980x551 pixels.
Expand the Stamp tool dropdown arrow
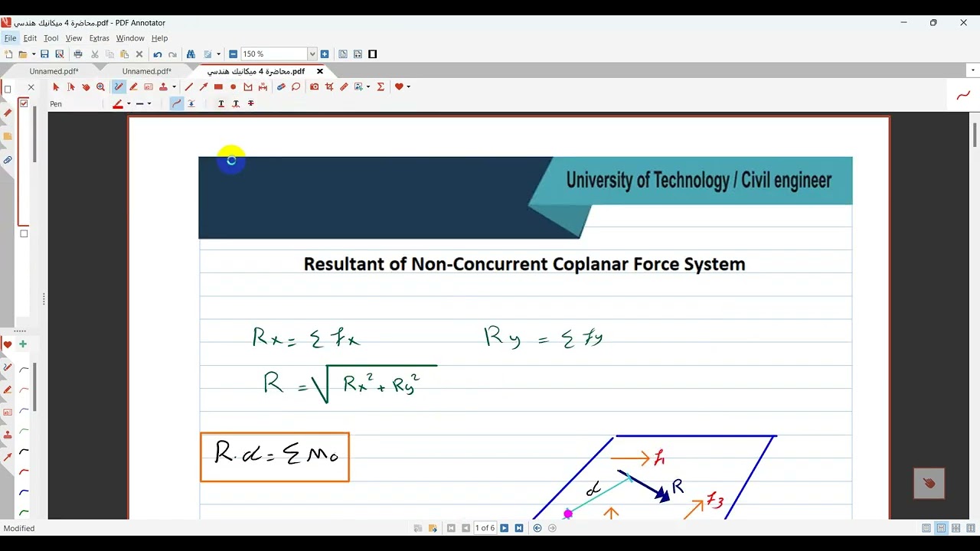(174, 87)
